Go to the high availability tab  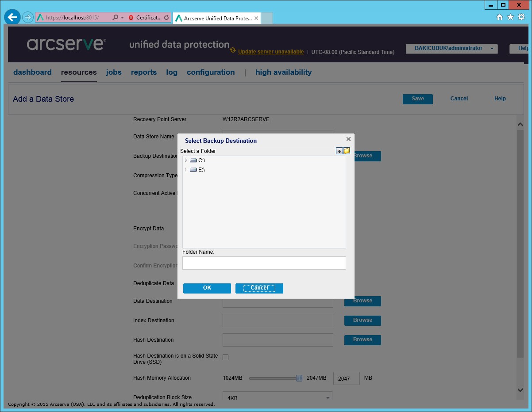pos(284,72)
